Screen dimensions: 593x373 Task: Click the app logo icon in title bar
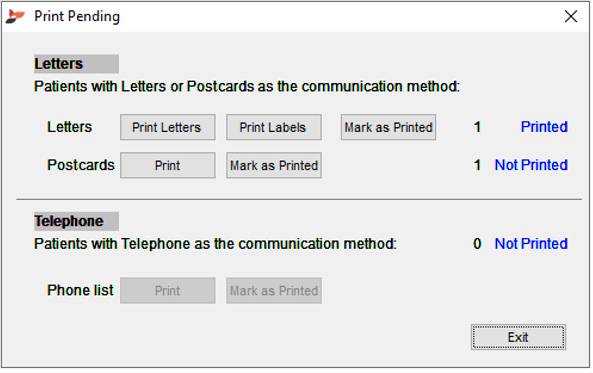pyautogui.click(x=15, y=16)
